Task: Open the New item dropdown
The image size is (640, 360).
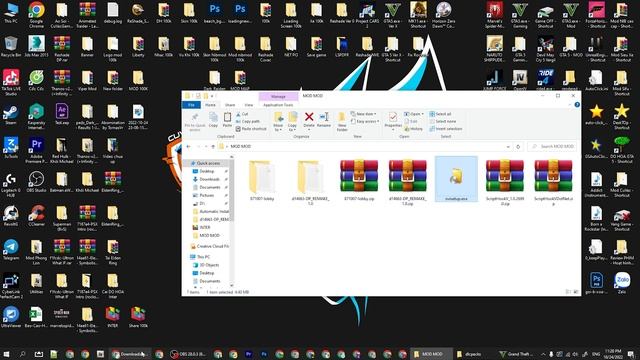Action: coord(364,114)
